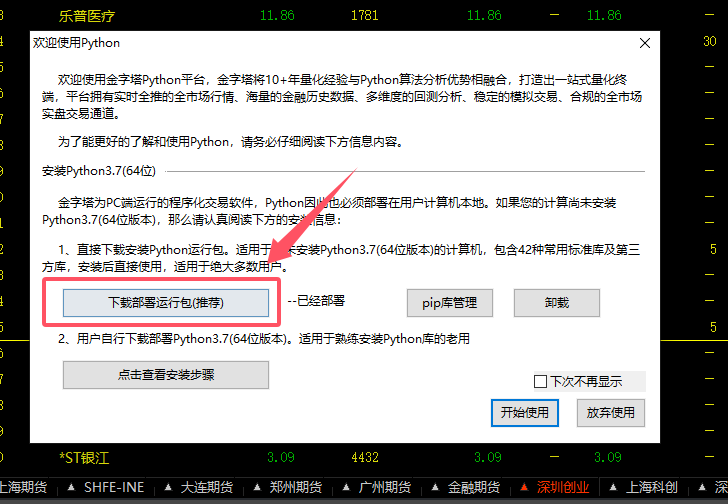Expand triangle arrow beside 金融期货
The width and height of the screenshot is (728, 504).
click(x=436, y=487)
